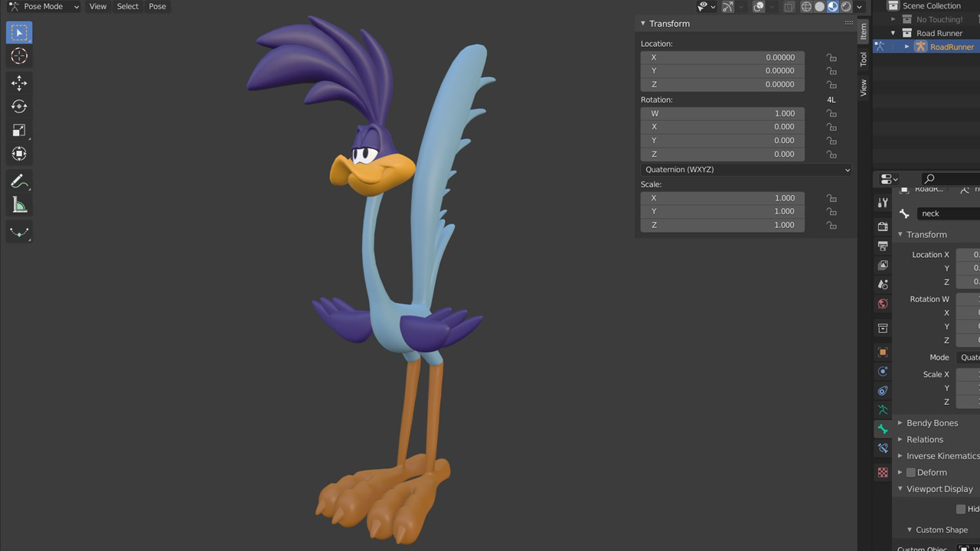
Task: Open the Bone properties tab icon
Action: (x=883, y=429)
